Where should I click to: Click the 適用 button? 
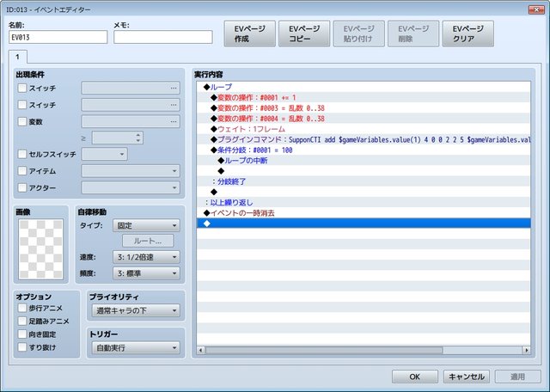point(517,377)
